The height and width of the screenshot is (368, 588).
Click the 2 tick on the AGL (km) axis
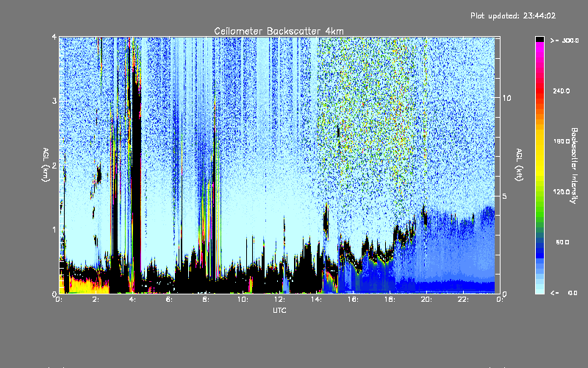[54, 166]
